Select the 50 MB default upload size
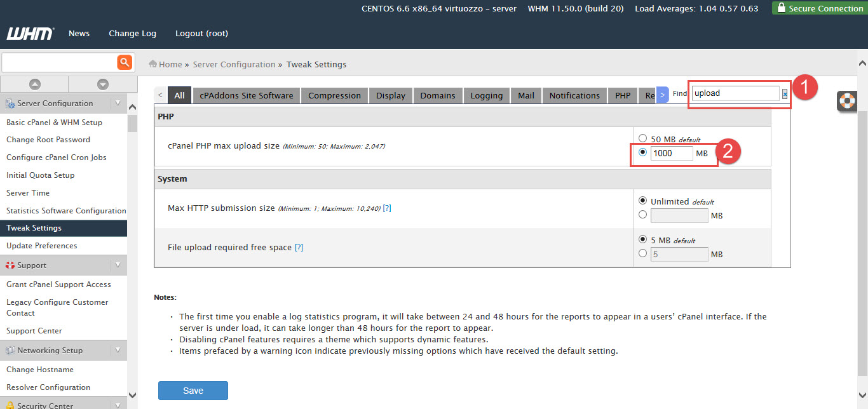Viewport: 868px width, 409px height. (642, 138)
